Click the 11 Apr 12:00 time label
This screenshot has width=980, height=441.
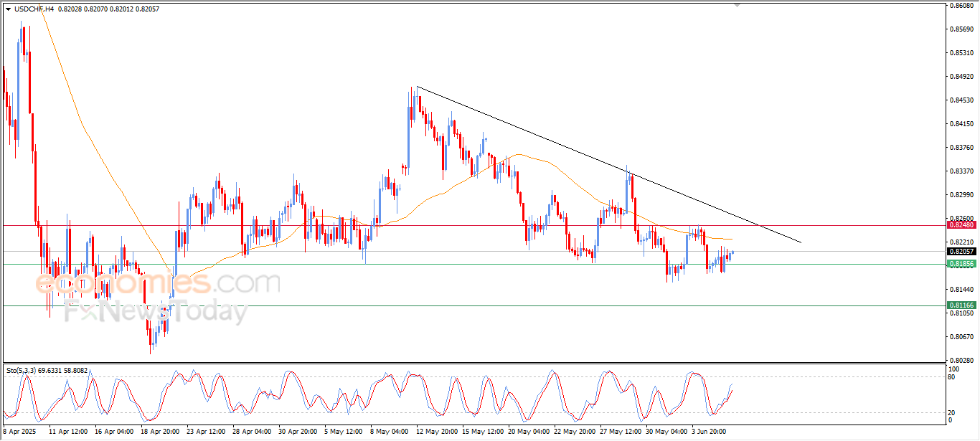coord(68,432)
